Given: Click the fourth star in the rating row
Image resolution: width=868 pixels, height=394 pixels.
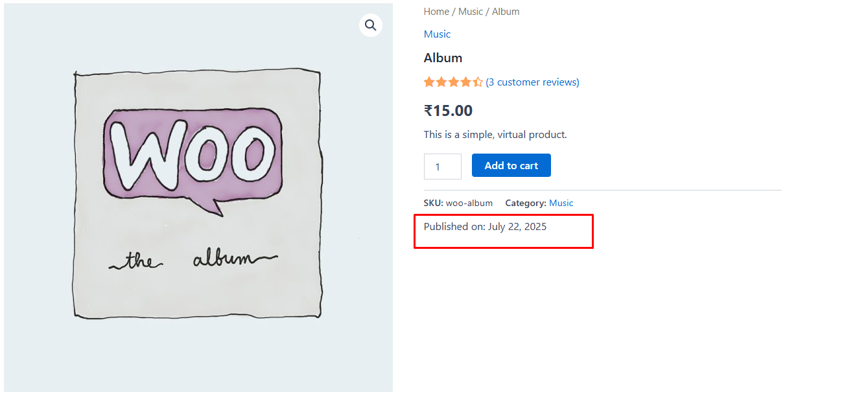Looking at the screenshot, I should pyautogui.click(x=466, y=82).
